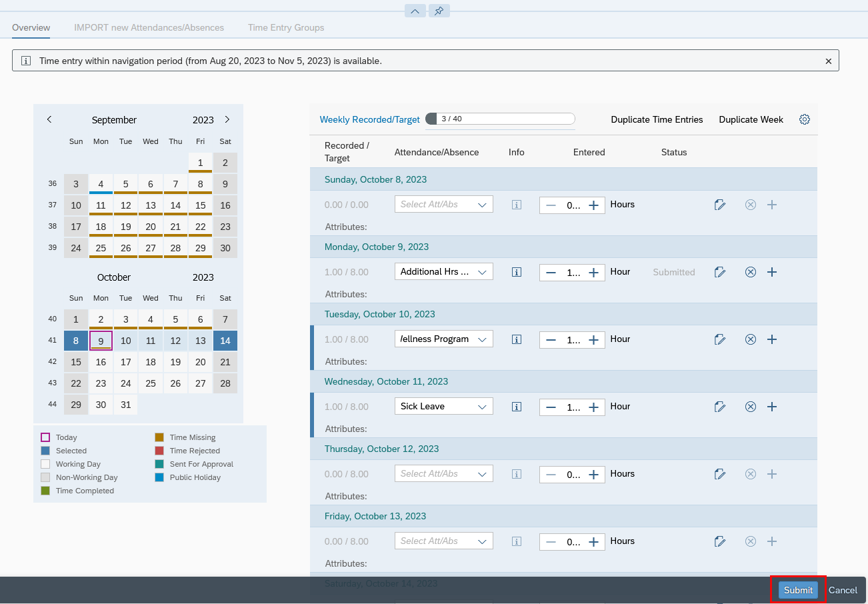Add a new entry for Tuesday, October 10
Screen dimensions: 868x604
772,339
